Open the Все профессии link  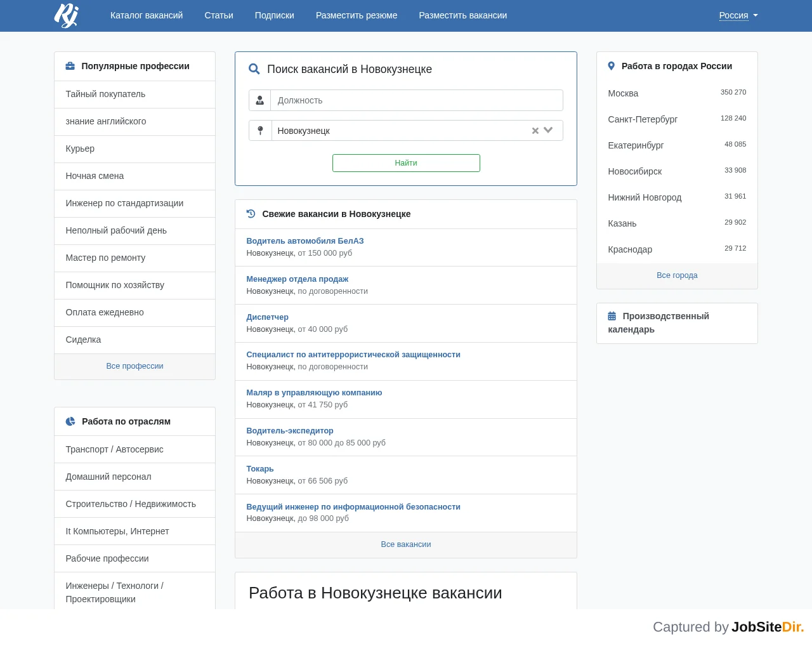[134, 366]
